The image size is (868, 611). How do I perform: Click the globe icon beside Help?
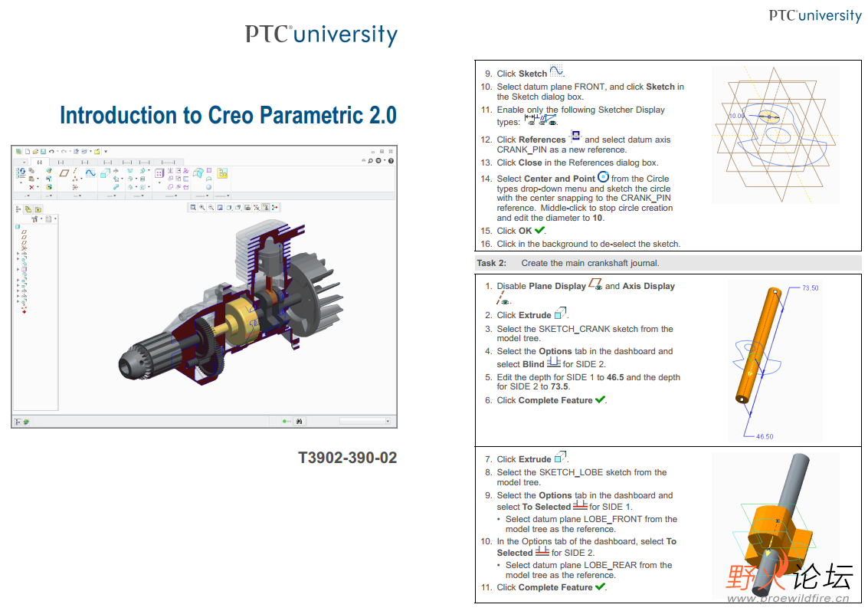[x=378, y=161]
